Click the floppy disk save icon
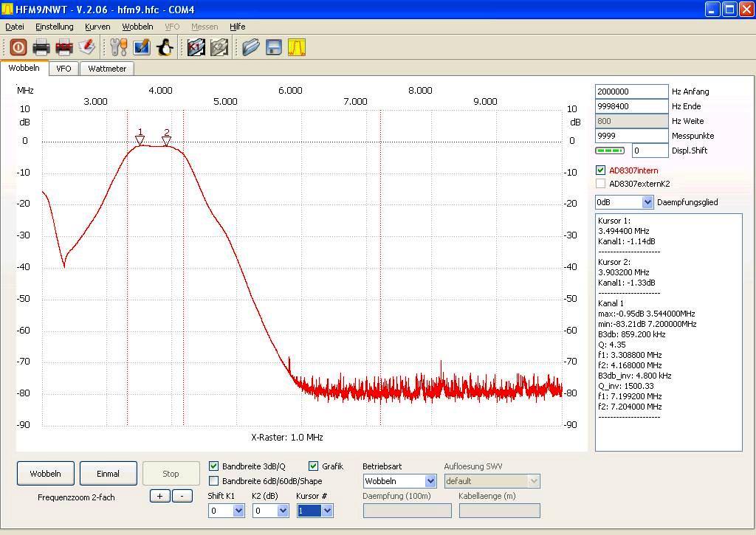The height and width of the screenshot is (535, 756). (274, 47)
